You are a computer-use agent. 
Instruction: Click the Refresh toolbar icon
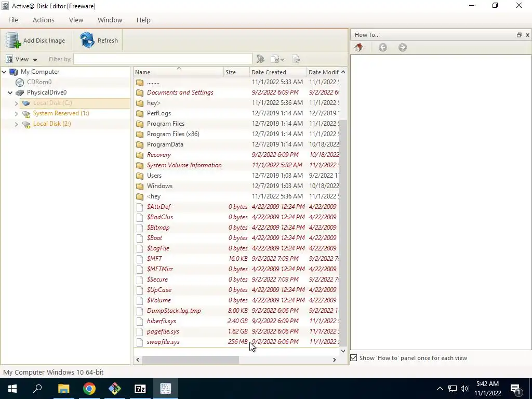[87, 40]
